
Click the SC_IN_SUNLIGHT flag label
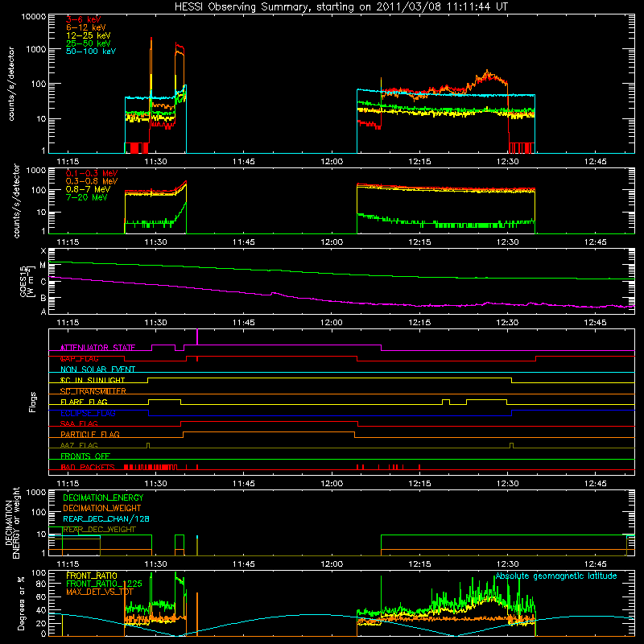(93, 380)
